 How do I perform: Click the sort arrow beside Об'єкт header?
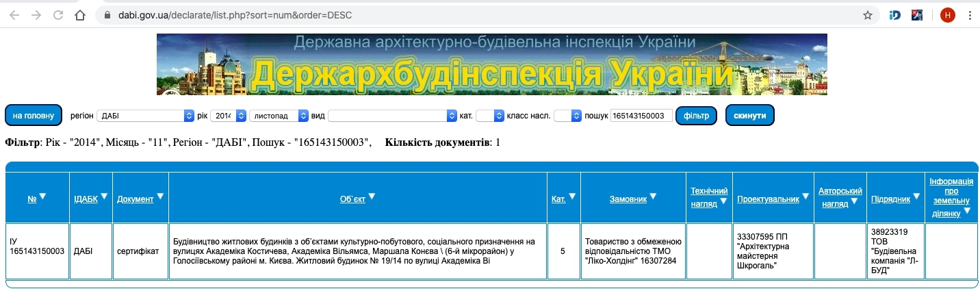pos(372,197)
